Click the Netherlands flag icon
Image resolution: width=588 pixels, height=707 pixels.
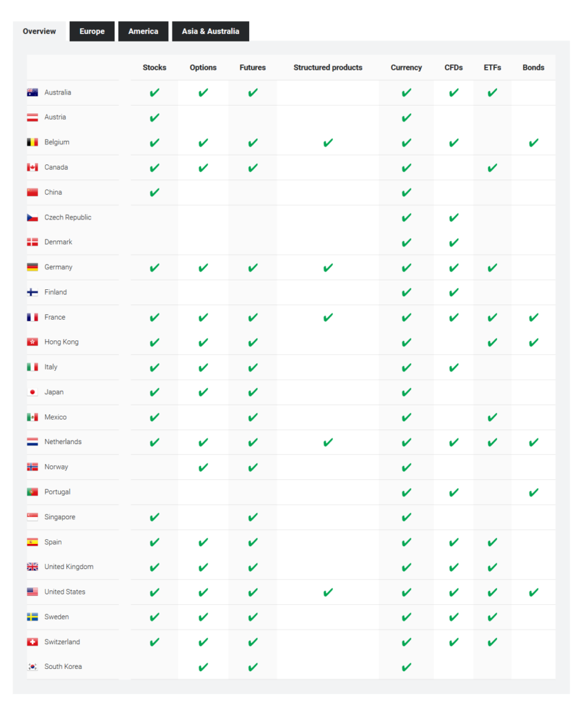click(x=32, y=442)
